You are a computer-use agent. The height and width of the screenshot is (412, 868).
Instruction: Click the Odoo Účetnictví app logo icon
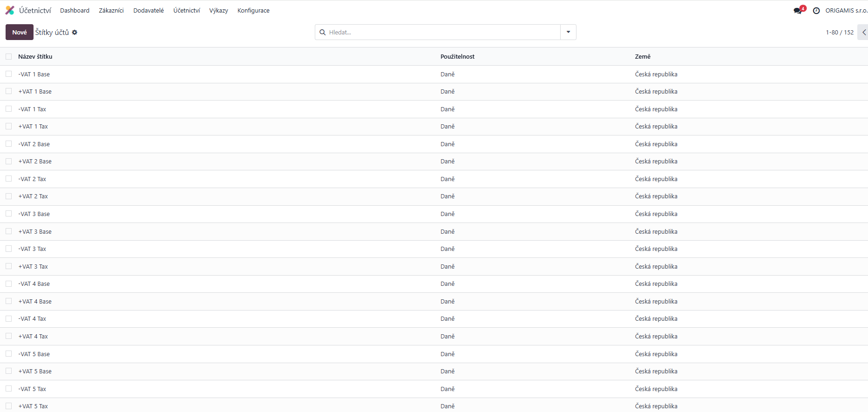click(10, 10)
